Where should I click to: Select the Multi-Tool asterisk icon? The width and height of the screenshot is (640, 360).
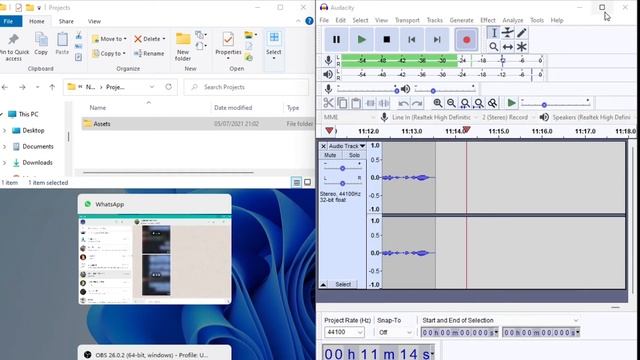point(521,47)
